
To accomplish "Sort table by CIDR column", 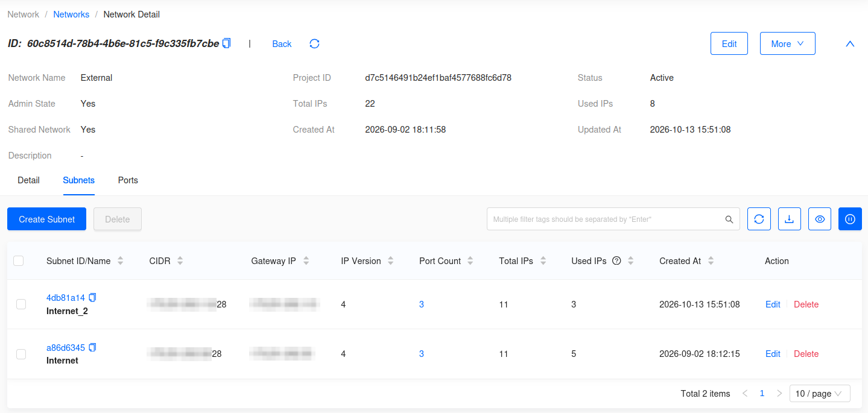I will tap(180, 261).
